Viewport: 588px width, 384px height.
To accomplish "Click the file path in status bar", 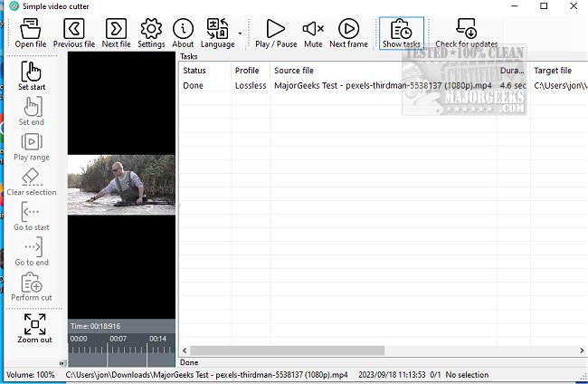I will [x=206, y=375].
